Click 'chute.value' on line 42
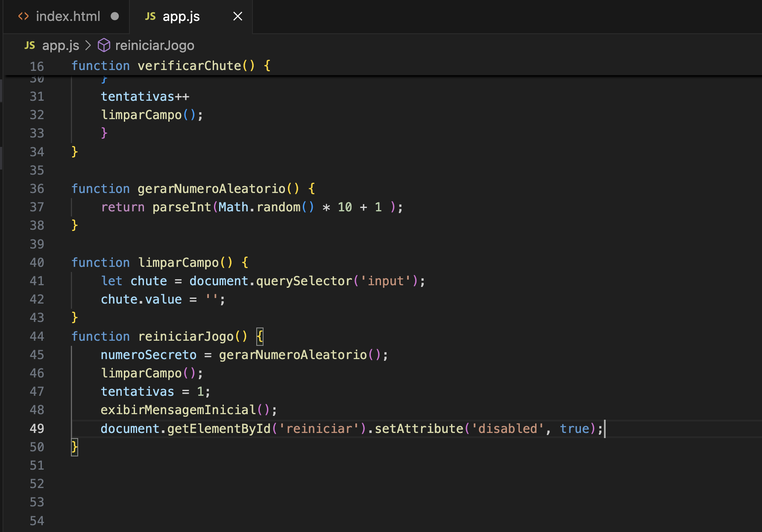This screenshot has height=532, width=762. tap(141, 299)
